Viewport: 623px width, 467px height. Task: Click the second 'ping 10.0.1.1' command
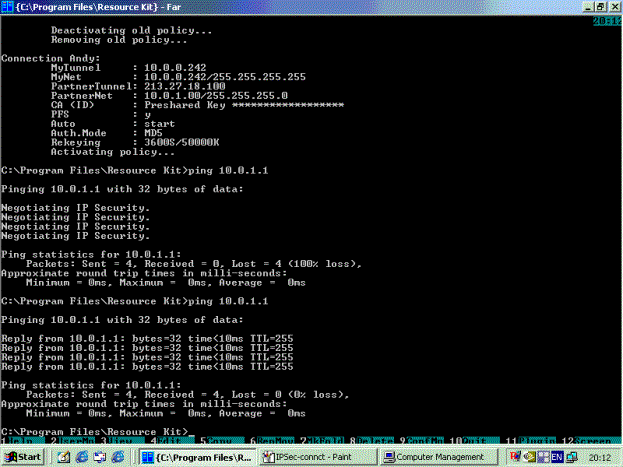tap(228, 301)
